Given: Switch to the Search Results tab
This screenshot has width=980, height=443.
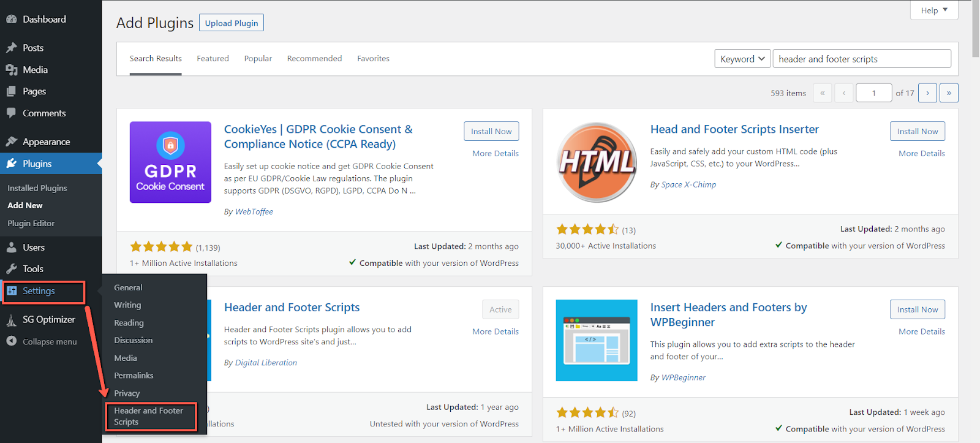Looking at the screenshot, I should [156, 59].
